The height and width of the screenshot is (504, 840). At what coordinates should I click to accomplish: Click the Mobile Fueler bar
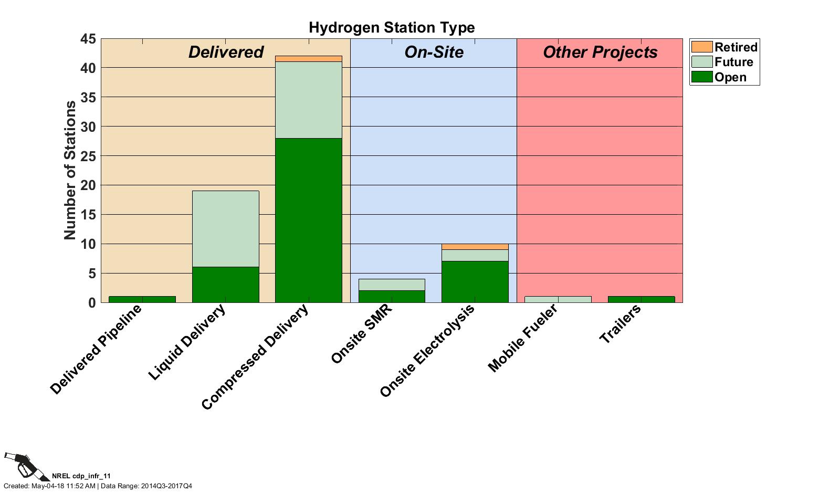pyautogui.click(x=558, y=299)
